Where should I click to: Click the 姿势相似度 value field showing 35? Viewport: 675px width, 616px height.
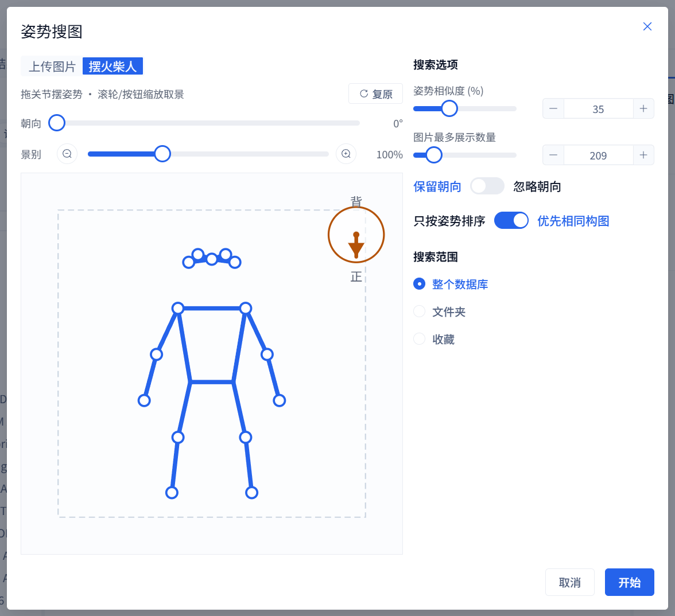598,109
